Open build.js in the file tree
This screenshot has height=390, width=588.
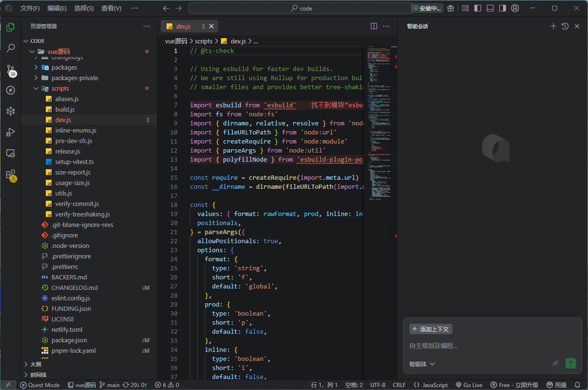coord(89,109)
